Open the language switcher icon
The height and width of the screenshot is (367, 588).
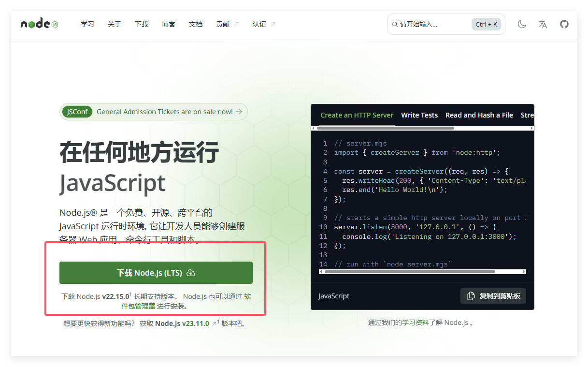[543, 24]
